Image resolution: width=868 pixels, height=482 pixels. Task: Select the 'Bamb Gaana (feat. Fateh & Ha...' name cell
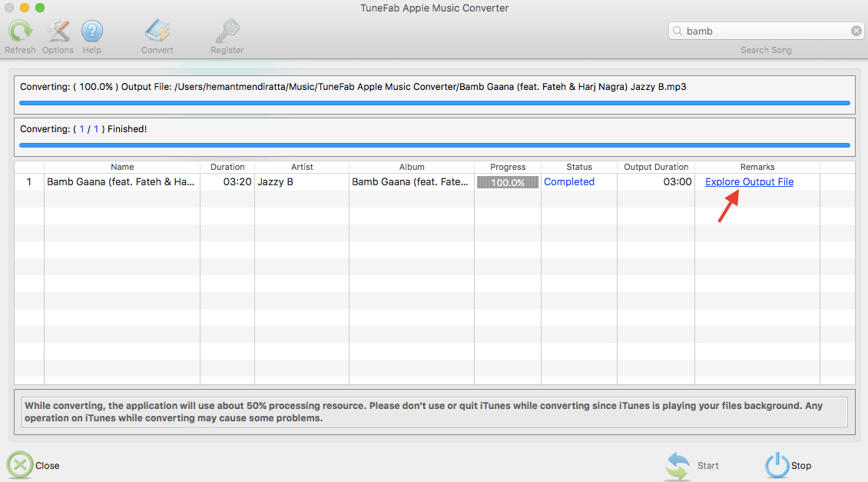[x=122, y=181]
